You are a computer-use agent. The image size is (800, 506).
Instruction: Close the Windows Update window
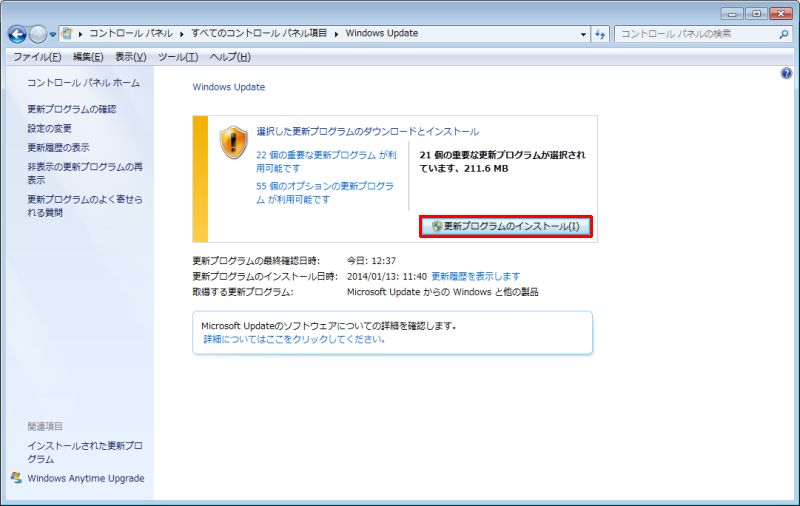pyautogui.click(x=781, y=13)
